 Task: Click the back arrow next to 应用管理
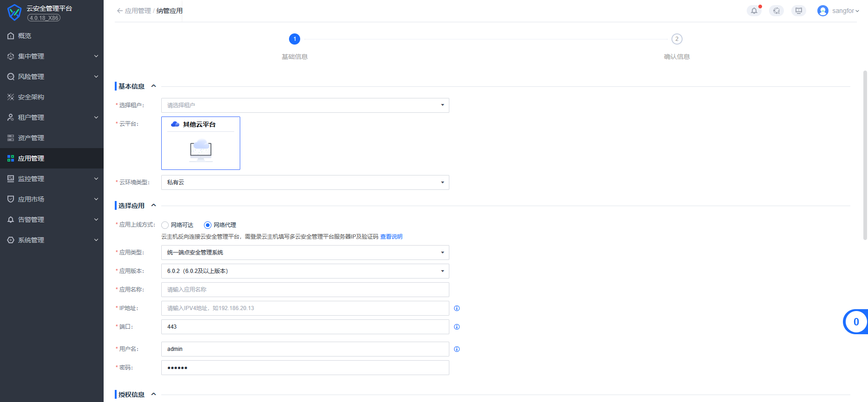[119, 11]
